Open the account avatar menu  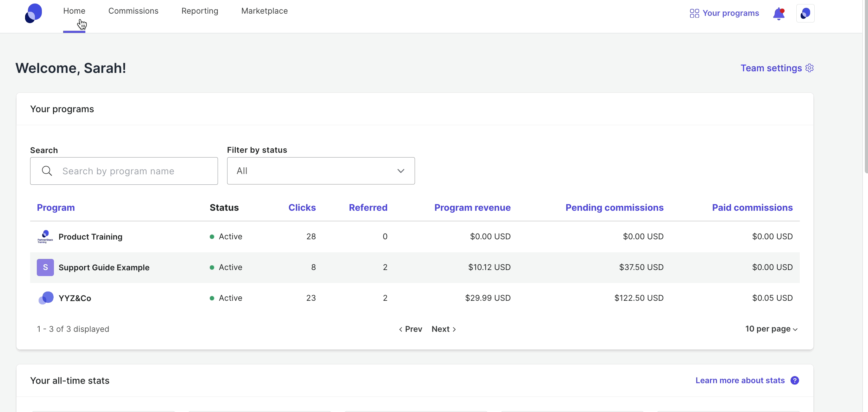[x=805, y=13]
